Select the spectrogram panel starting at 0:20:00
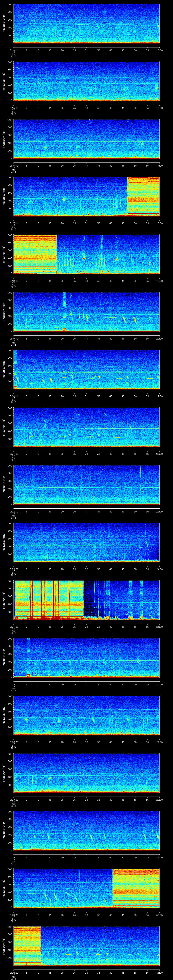Viewport: 173px width, 980px height. 86,369
